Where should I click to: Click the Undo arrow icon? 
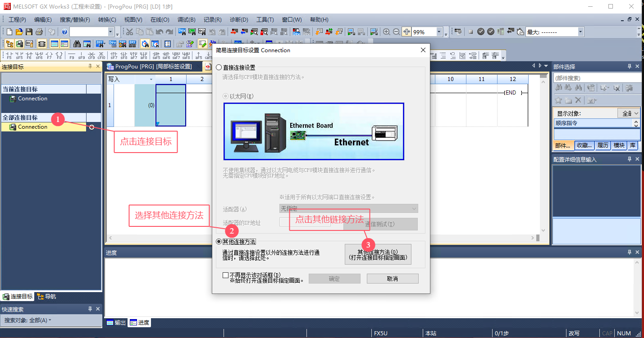pos(160,32)
